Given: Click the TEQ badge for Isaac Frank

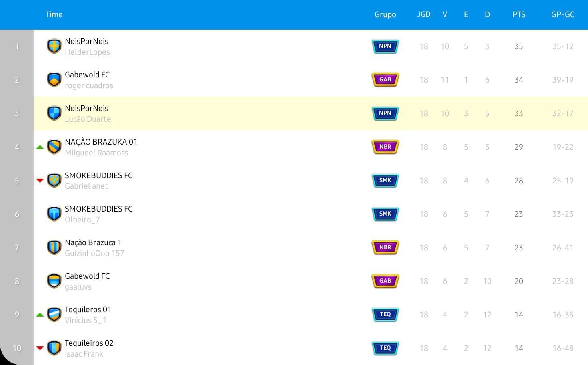Looking at the screenshot, I should (x=385, y=348).
